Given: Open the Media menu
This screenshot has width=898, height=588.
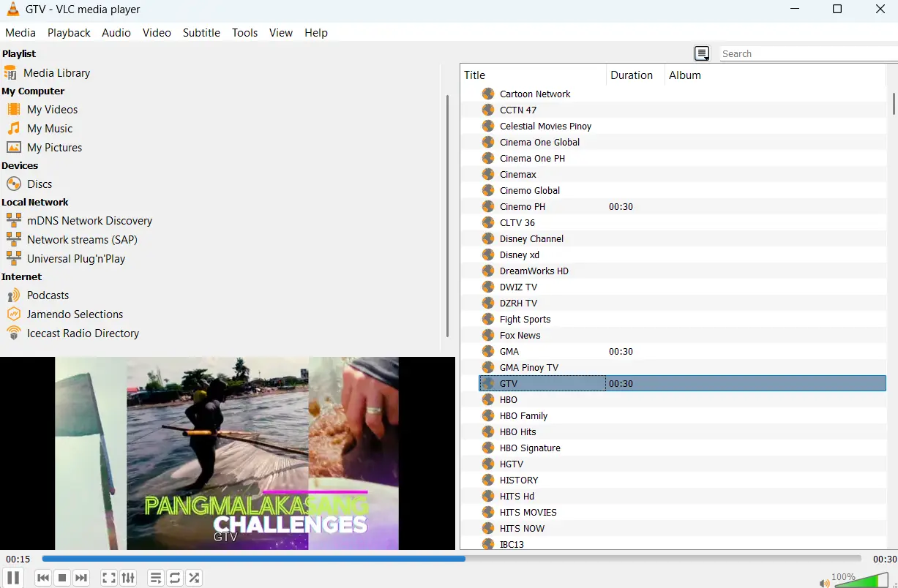Looking at the screenshot, I should [20, 32].
